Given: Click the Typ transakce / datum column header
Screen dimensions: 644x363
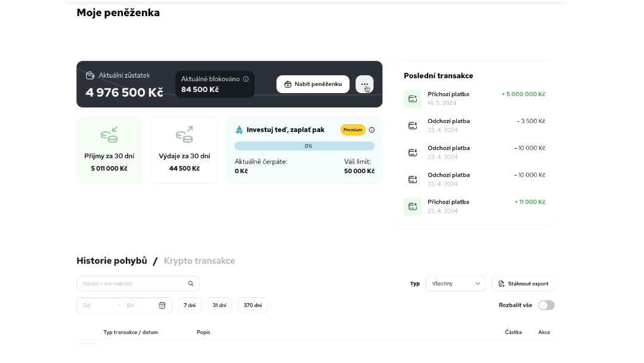Looking at the screenshot, I should point(131,332).
